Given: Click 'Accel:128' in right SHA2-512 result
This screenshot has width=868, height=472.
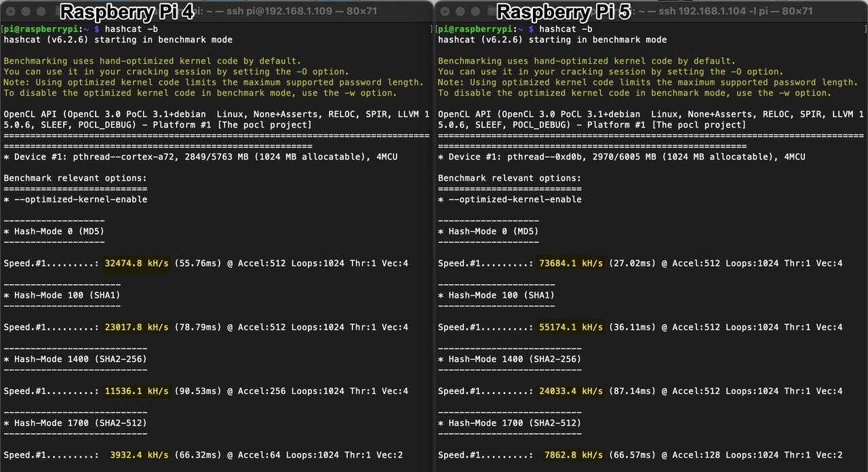Looking at the screenshot, I should (x=696, y=455).
